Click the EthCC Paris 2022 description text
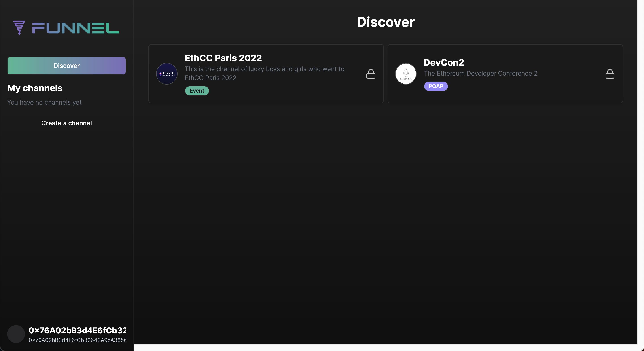This screenshot has height=351, width=644. click(x=265, y=73)
